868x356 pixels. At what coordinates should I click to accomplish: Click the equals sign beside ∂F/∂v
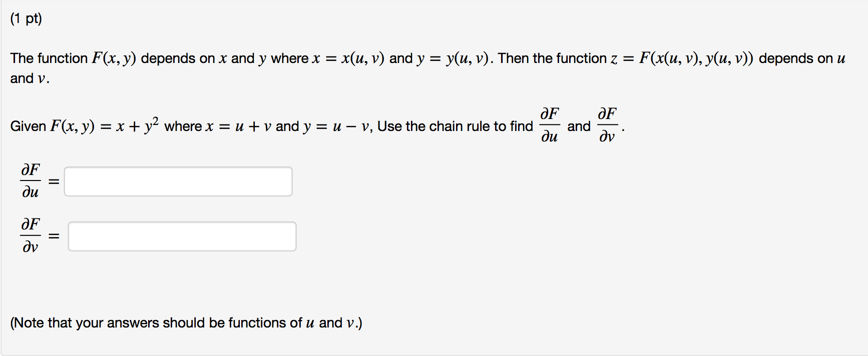54,235
